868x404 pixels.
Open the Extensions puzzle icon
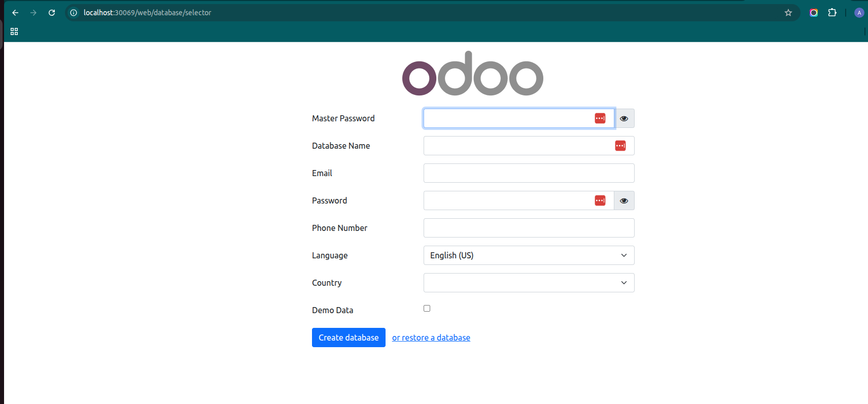pyautogui.click(x=832, y=13)
